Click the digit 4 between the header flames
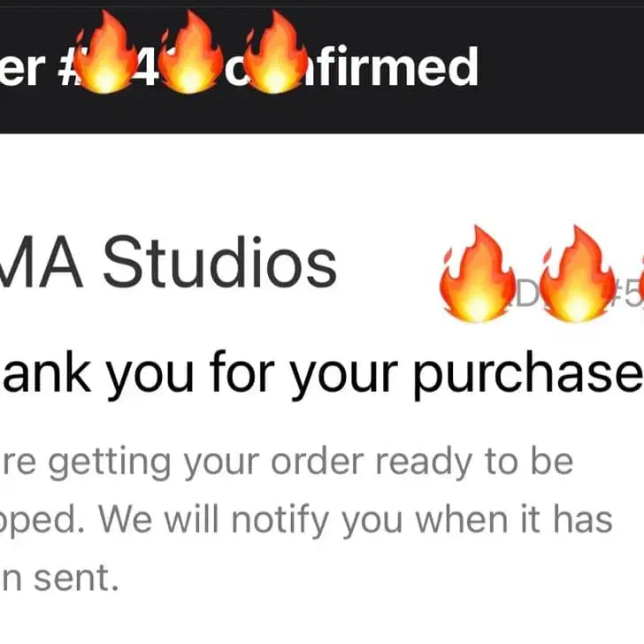The width and height of the screenshot is (644, 644). [149, 69]
